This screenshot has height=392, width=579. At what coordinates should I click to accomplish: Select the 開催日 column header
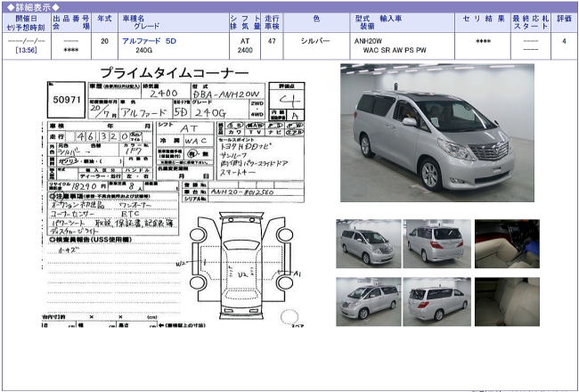click(26, 22)
